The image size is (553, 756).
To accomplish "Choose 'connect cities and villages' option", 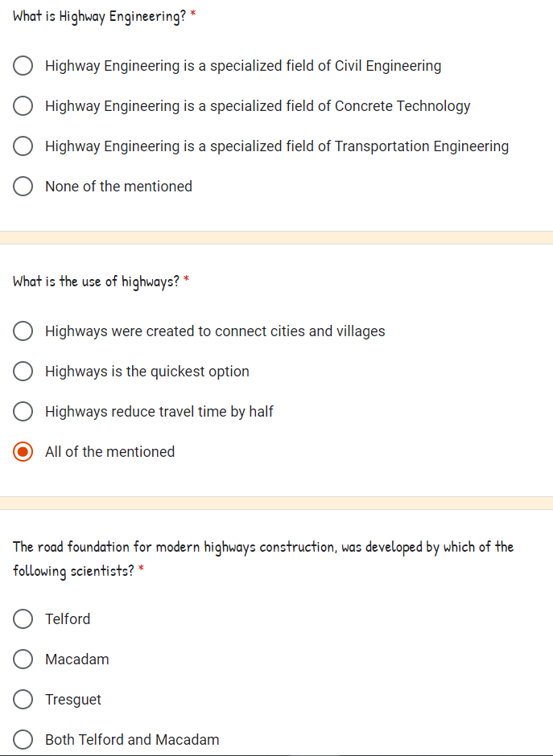I will 23,331.
